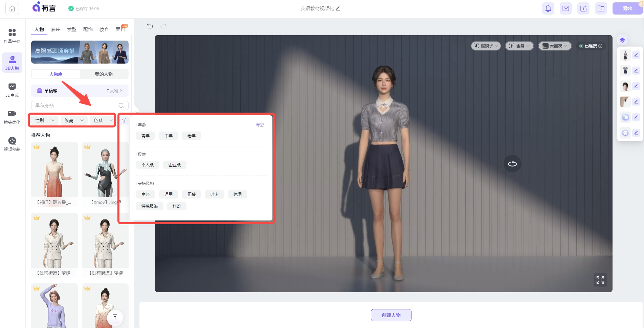Image resolution: width=644 pixels, height=328 pixels.
Task: Toggle 老年 age filter
Action: point(192,136)
